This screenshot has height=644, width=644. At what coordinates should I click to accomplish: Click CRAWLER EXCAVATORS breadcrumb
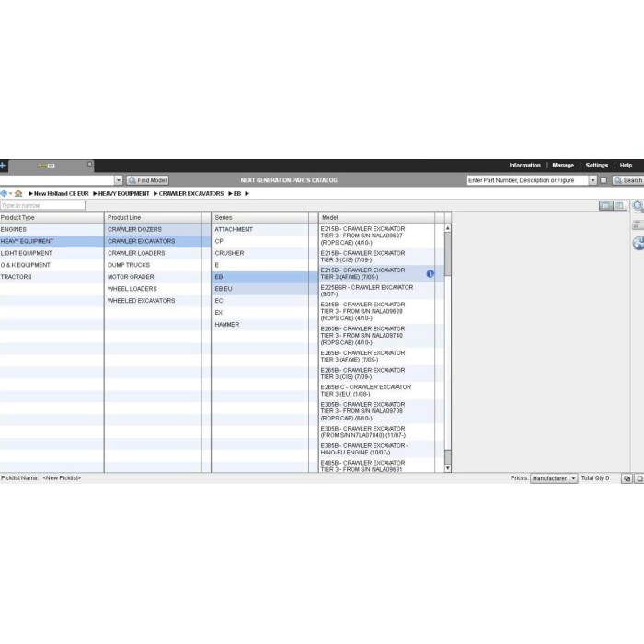tap(191, 193)
